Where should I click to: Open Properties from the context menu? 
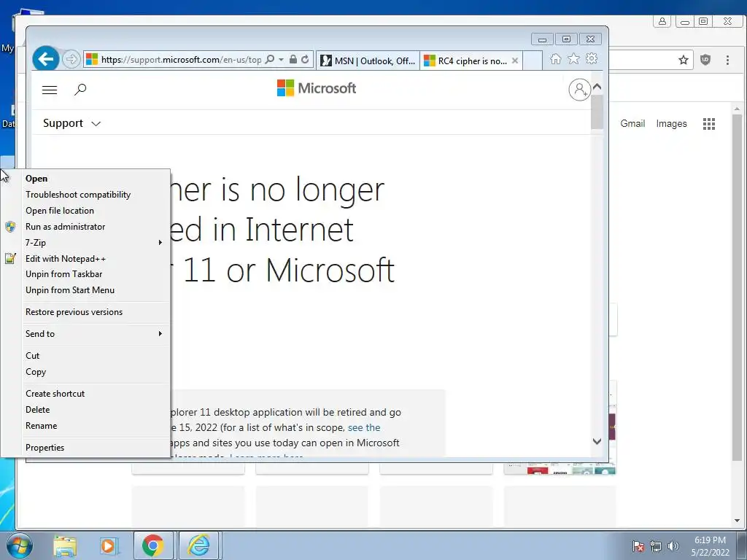point(86,448)
